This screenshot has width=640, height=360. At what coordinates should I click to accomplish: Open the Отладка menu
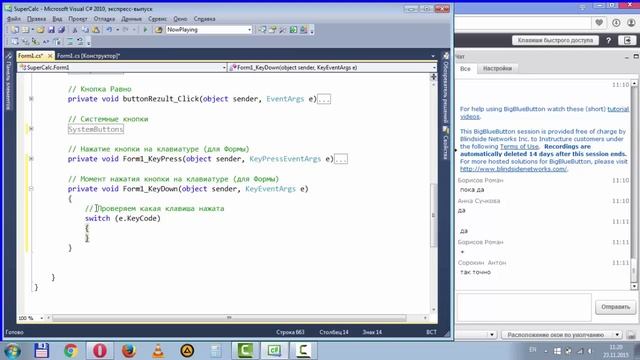[104, 19]
